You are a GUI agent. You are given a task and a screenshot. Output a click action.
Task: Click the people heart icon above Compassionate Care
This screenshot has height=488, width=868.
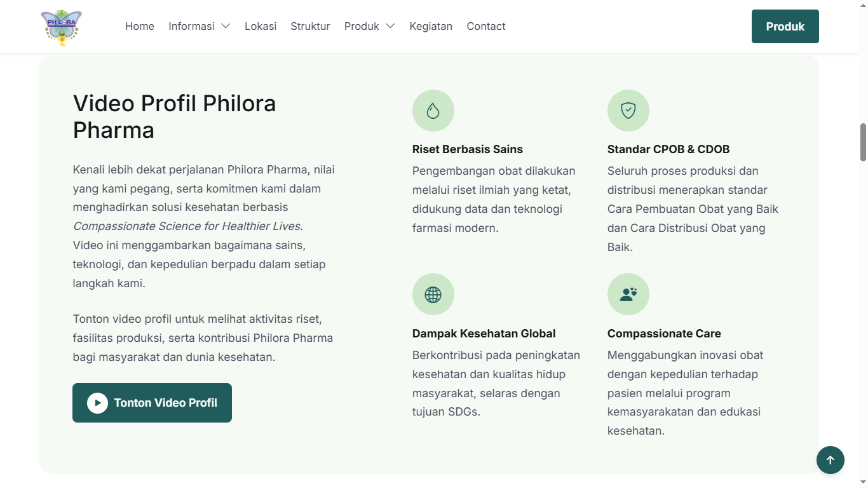click(628, 294)
